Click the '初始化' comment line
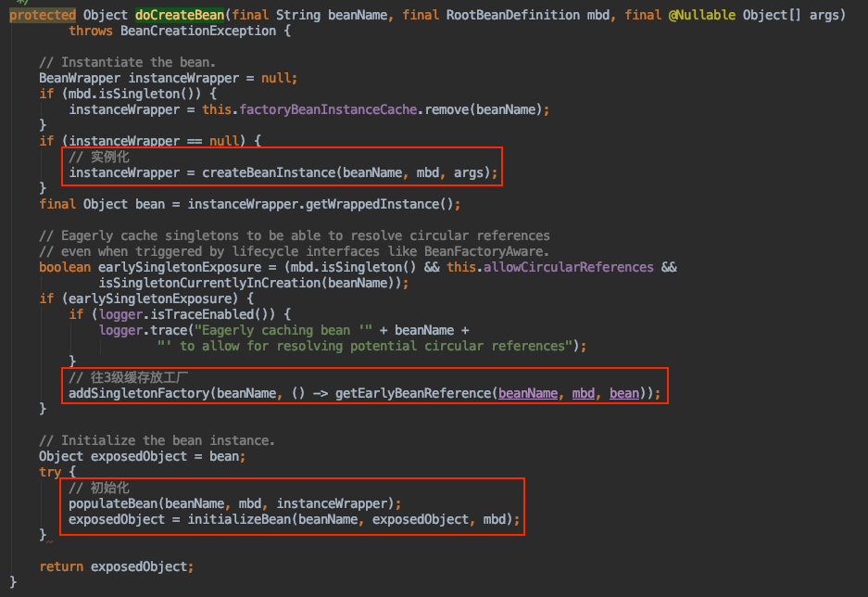This screenshot has height=597, width=868. (99, 488)
